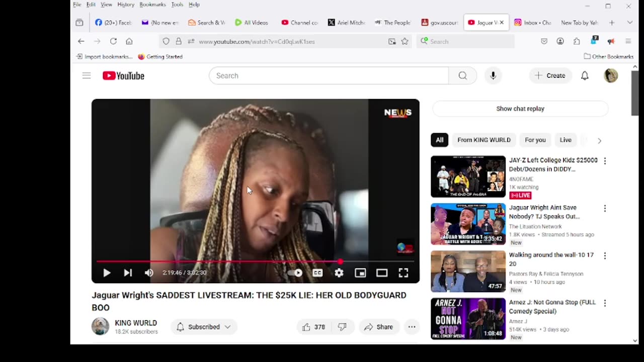Open YouTube hamburger guide menu
The width and height of the screenshot is (644, 362).
point(87,75)
